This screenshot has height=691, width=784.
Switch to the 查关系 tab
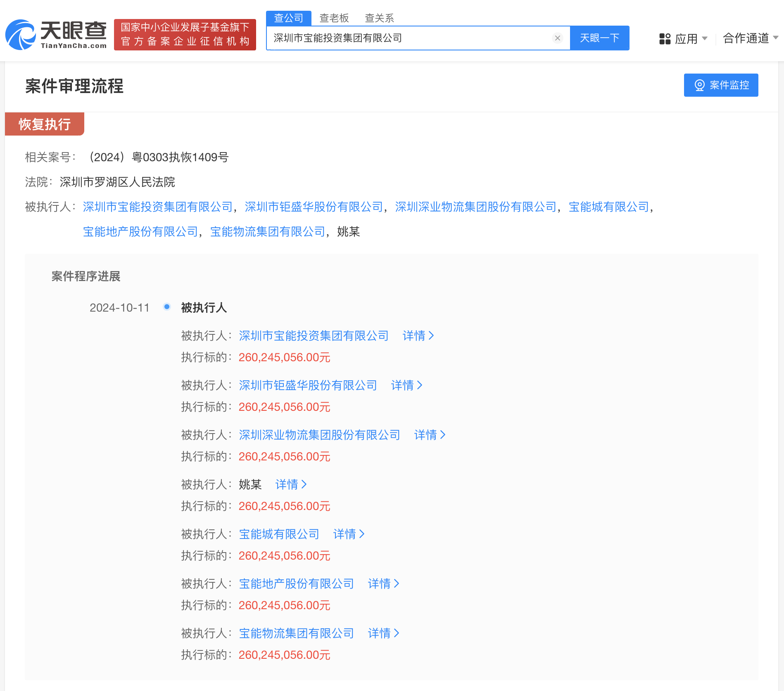pyautogui.click(x=379, y=18)
